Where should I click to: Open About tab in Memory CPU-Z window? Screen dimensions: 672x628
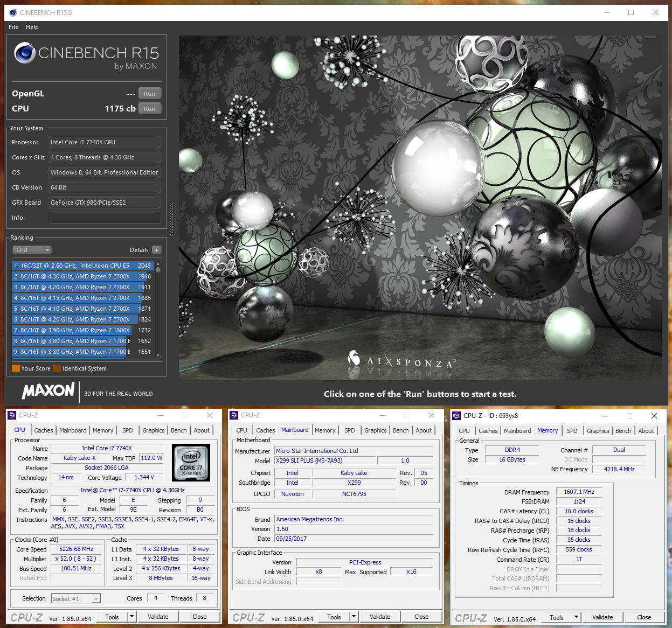[646, 431]
